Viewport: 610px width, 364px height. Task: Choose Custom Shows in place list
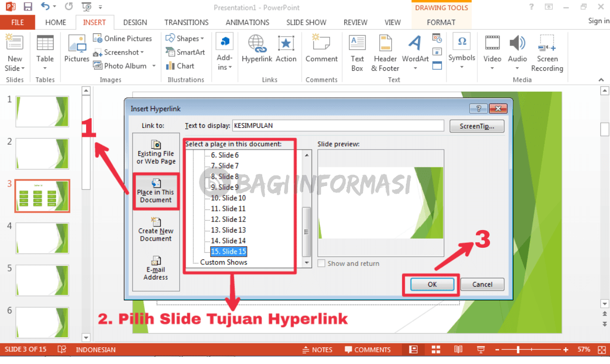click(223, 262)
